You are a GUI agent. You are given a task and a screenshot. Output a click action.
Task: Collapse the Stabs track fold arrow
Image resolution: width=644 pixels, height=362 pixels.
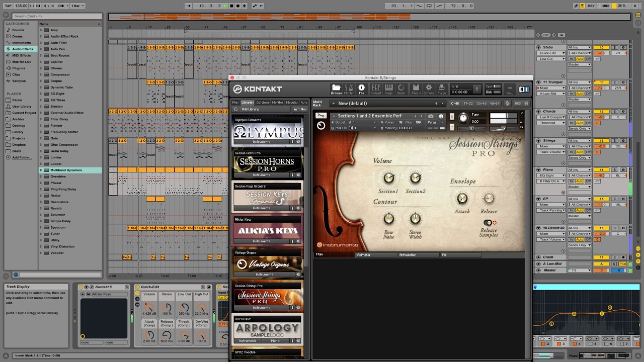coord(539,47)
